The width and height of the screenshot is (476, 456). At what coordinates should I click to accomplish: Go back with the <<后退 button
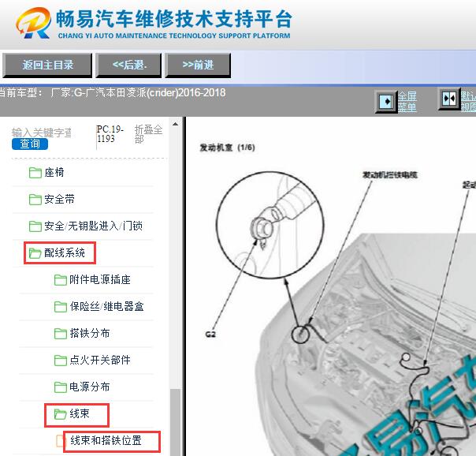pyautogui.click(x=128, y=65)
